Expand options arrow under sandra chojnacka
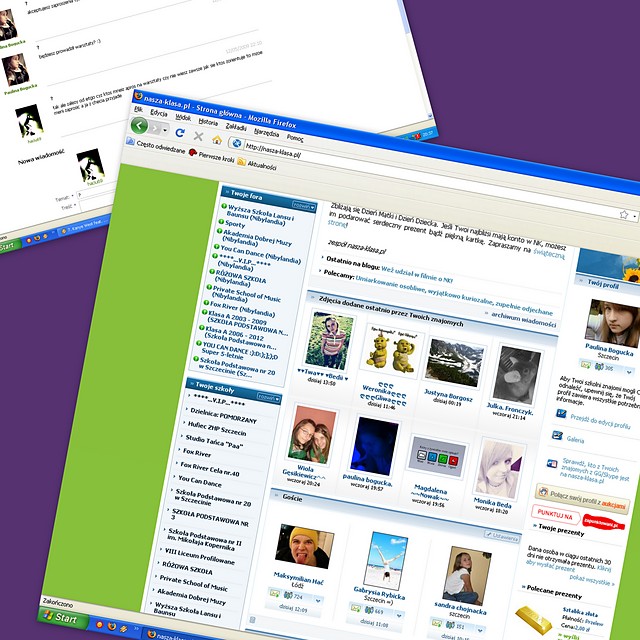This screenshot has width=640, height=640. point(480,631)
